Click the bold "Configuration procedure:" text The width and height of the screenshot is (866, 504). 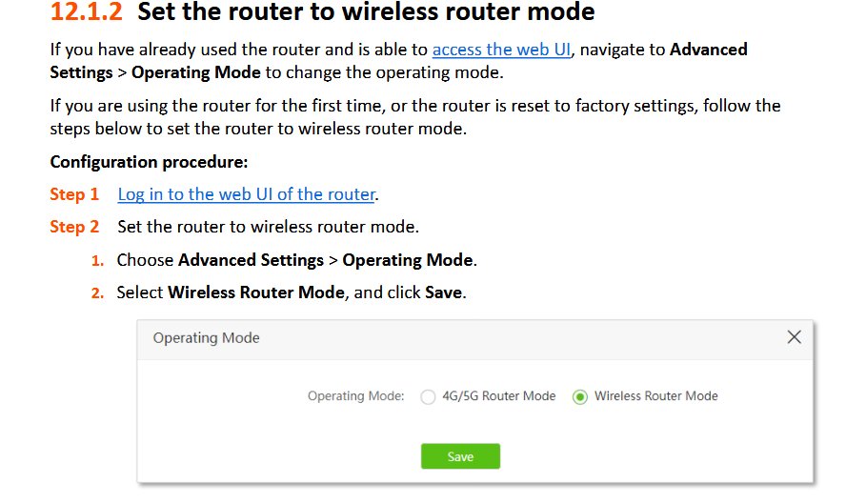click(149, 162)
